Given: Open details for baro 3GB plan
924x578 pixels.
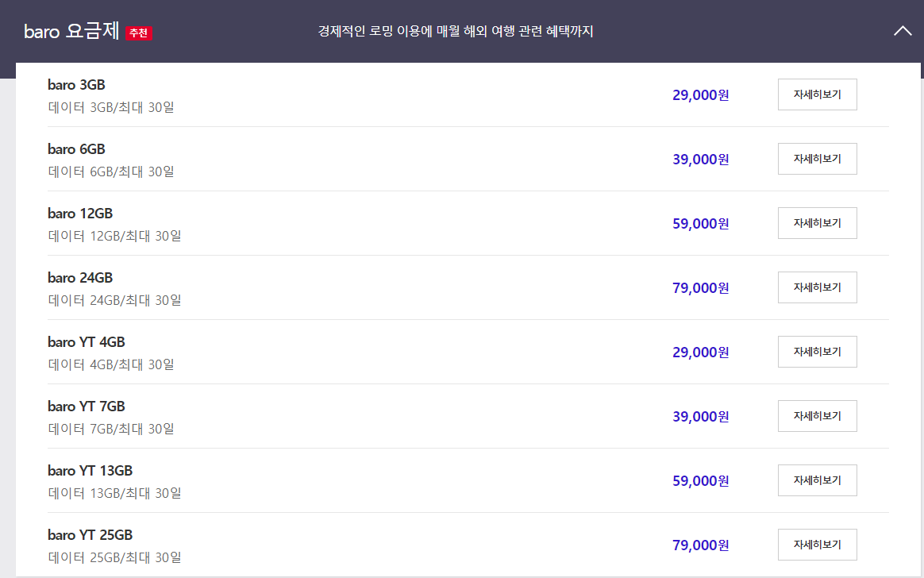Looking at the screenshot, I should (x=817, y=94).
